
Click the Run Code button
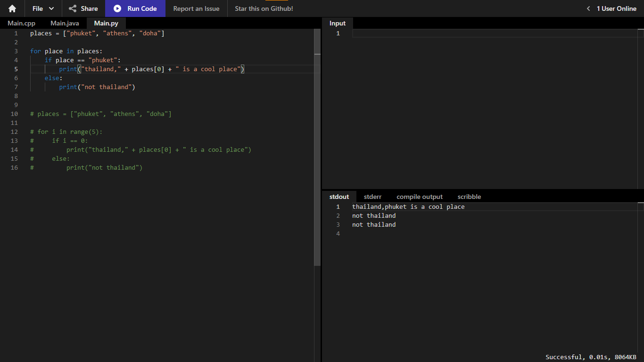point(135,8)
